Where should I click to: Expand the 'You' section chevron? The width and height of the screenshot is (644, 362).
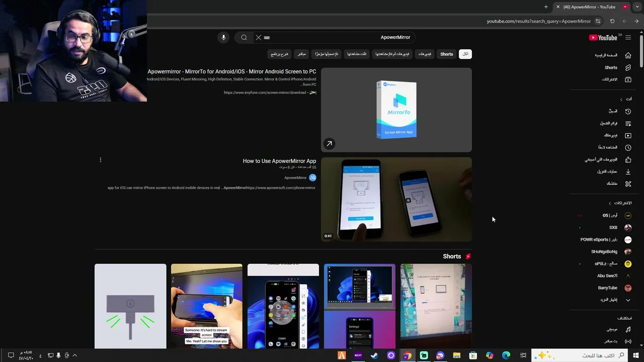(x=621, y=99)
